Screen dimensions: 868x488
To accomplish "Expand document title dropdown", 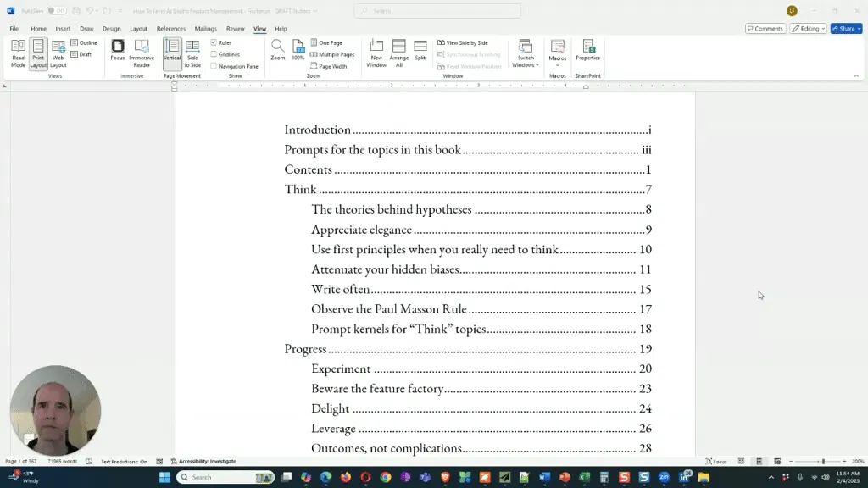I will 315,11.
